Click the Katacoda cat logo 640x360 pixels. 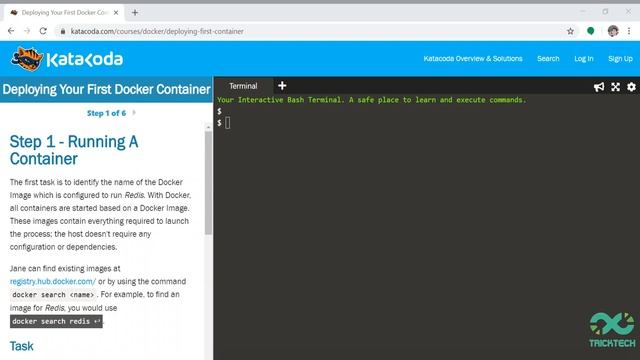pos(27,59)
